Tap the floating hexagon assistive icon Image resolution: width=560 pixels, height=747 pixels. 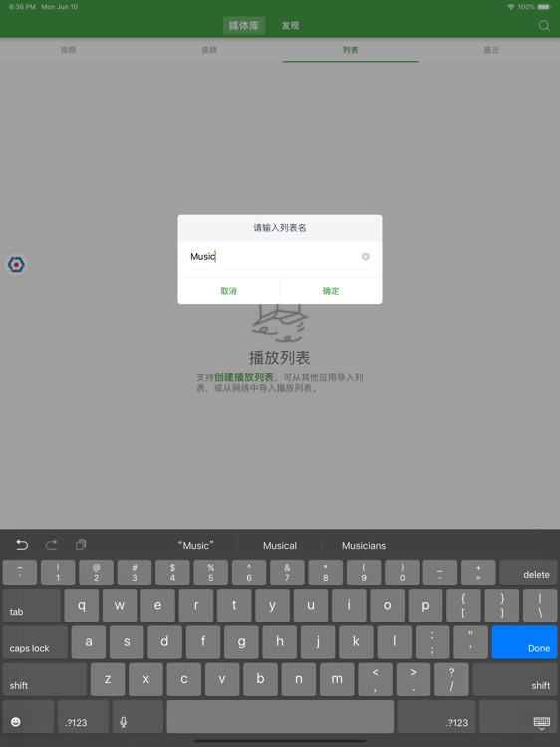point(16,264)
